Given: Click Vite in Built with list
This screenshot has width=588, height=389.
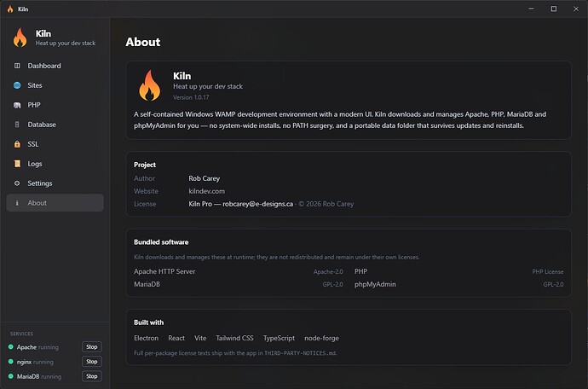Looking at the screenshot, I should click(x=200, y=338).
